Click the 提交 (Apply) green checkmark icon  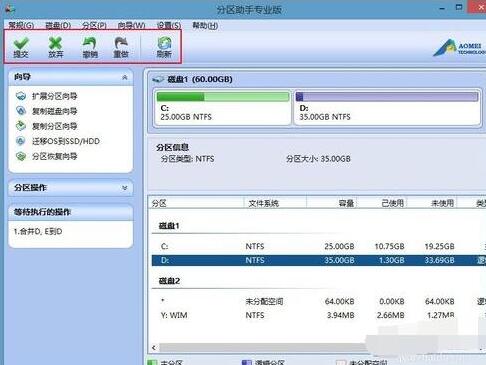click(x=21, y=43)
